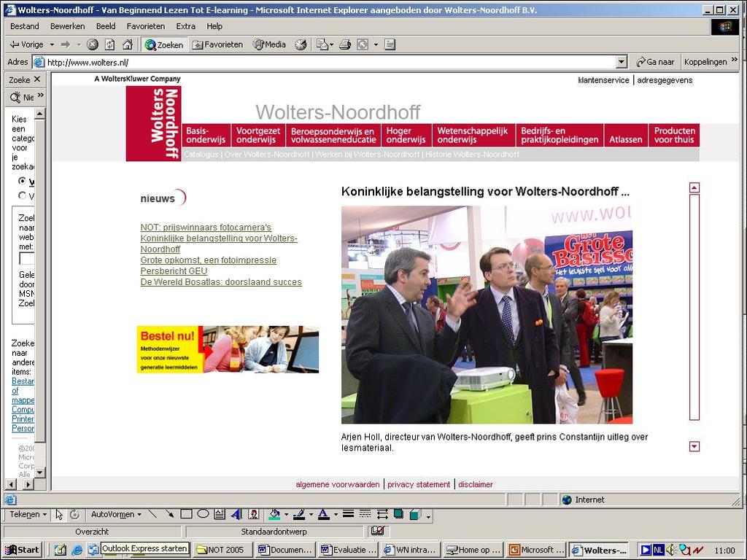747x560 pixels.
Task: Click the Start button on the taskbar
Action: click(x=23, y=550)
